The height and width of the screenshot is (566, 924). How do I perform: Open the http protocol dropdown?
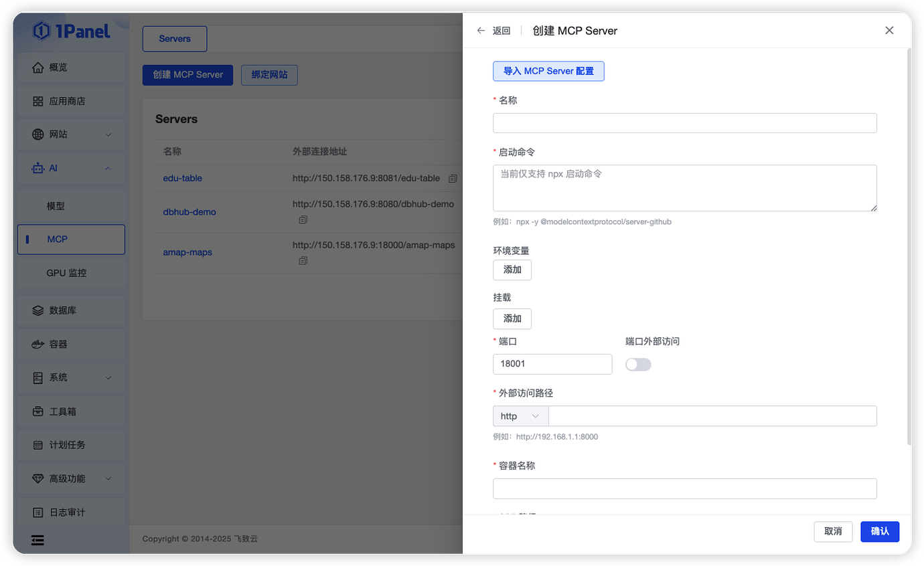[x=520, y=415]
